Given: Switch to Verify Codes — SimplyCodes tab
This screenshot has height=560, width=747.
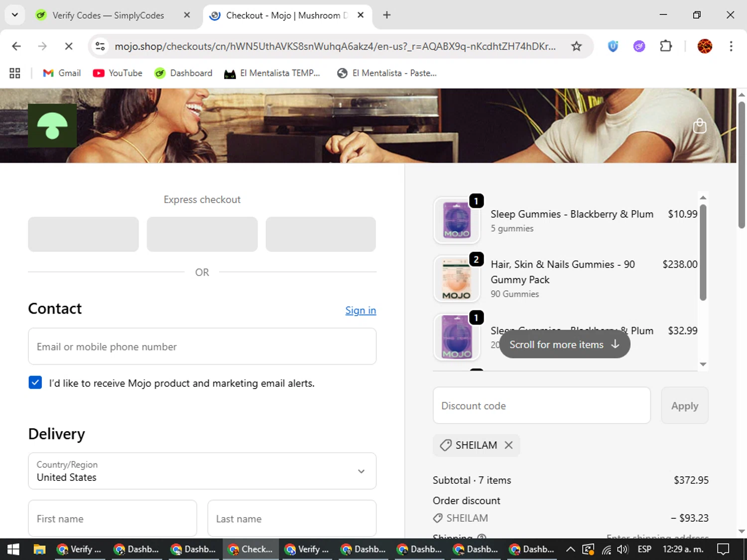Looking at the screenshot, I should point(114,15).
